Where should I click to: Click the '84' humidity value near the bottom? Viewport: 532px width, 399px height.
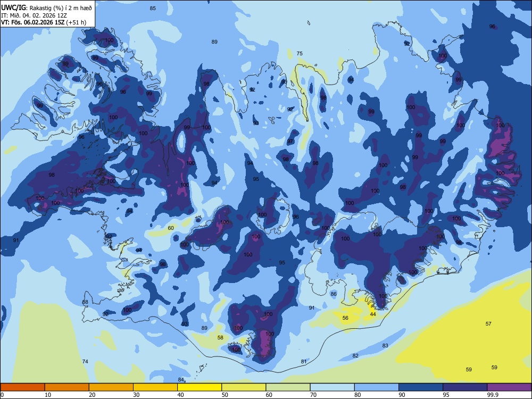[x=181, y=379]
